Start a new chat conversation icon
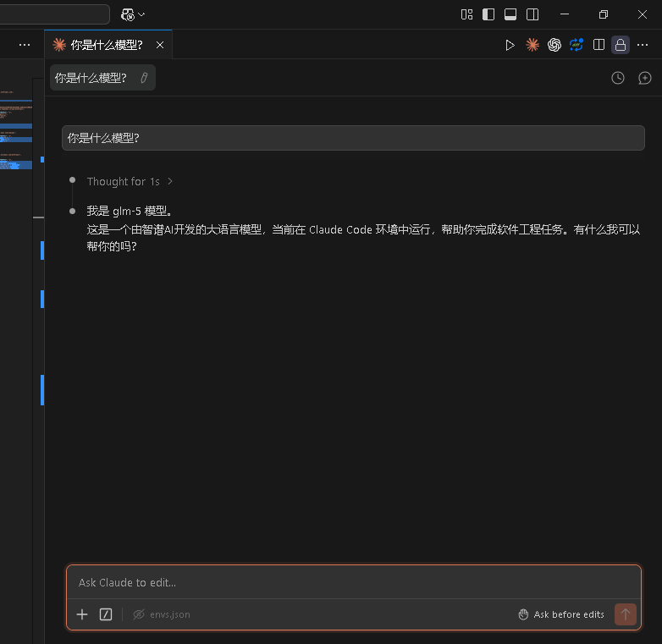The image size is (662, 644). click(645, 78)
